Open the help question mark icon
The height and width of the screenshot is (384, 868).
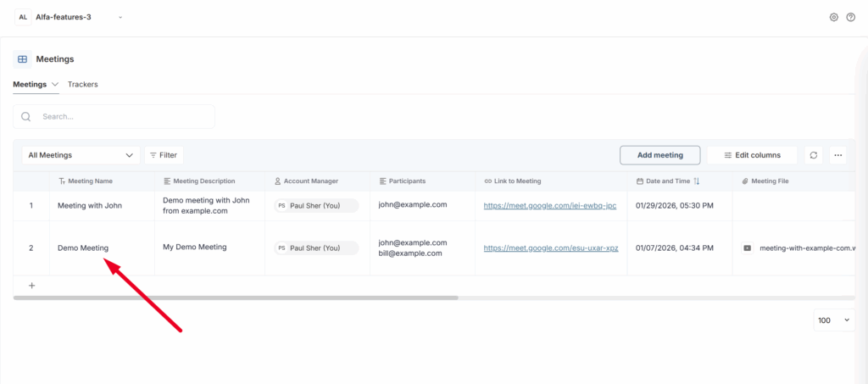(x=850, y=17)
